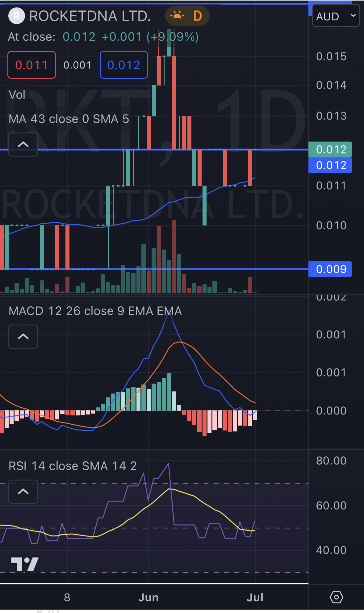Open the AUD currency dropdown

336,16
